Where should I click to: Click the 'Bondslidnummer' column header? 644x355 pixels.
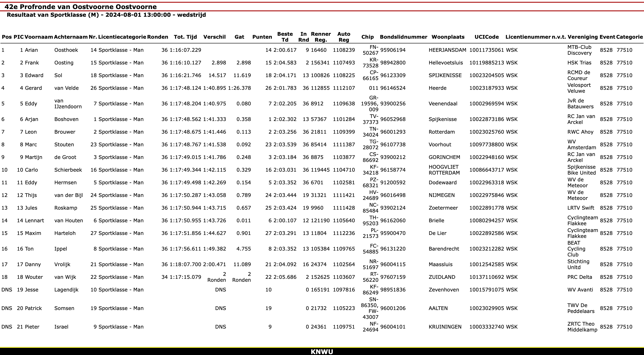(x=403, y=37)
